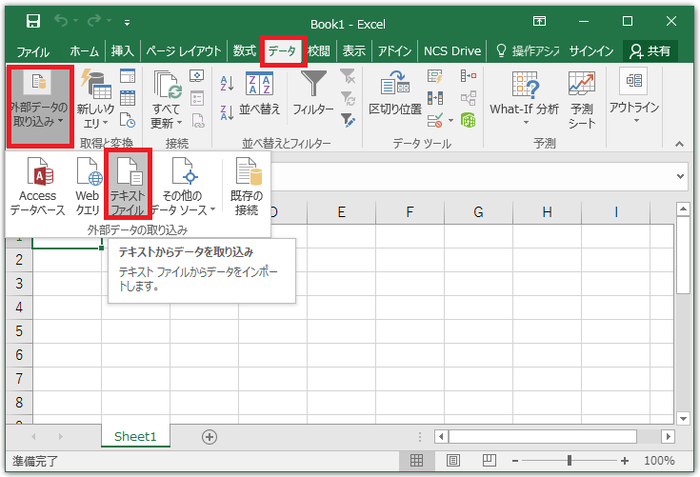This screenshot has width=700, height=477.
Task: Click the green Manage Data Model icon
Action: (x=468, y=120)
